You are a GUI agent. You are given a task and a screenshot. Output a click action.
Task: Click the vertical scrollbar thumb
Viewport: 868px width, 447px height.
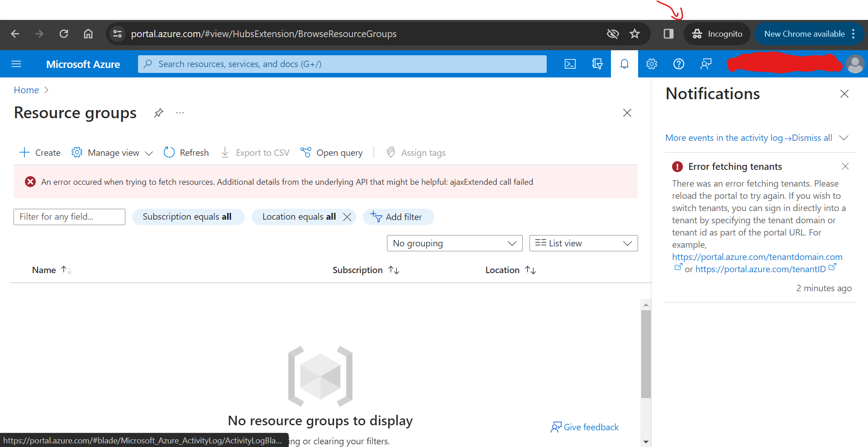646,354
